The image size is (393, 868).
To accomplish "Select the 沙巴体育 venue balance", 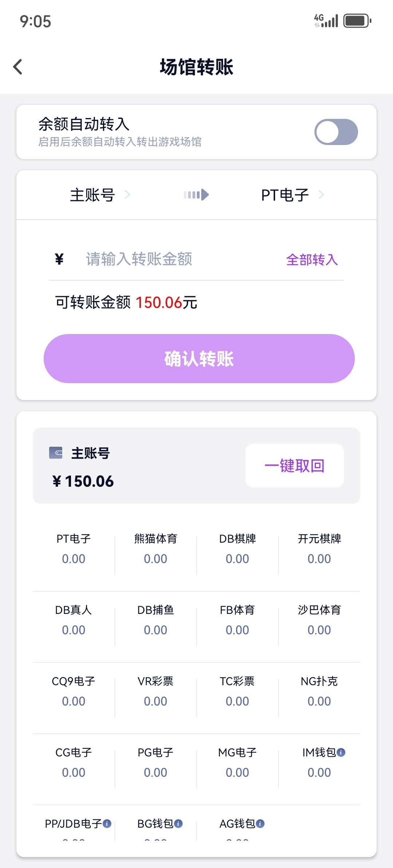I will pyautogui.click(x=319, y=620).
